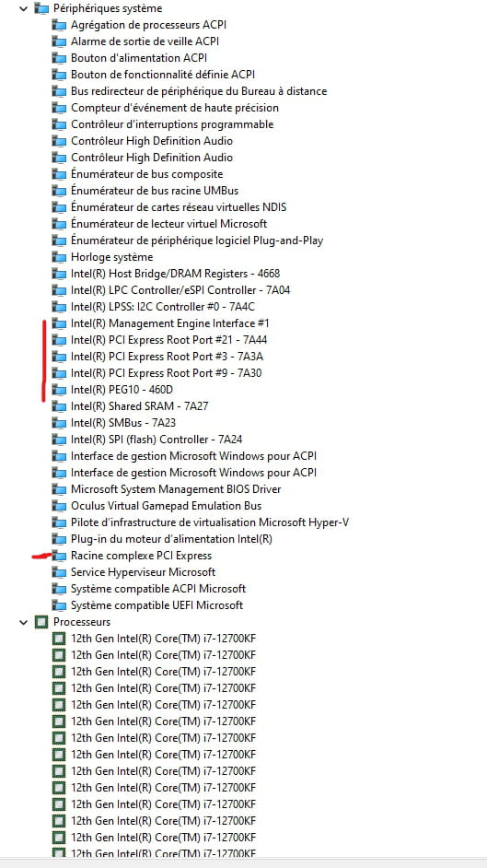Viewport: 487px width, 868px height.
Task: Click icon of Système compatible UEFI Microsoft
Action: 59,605
